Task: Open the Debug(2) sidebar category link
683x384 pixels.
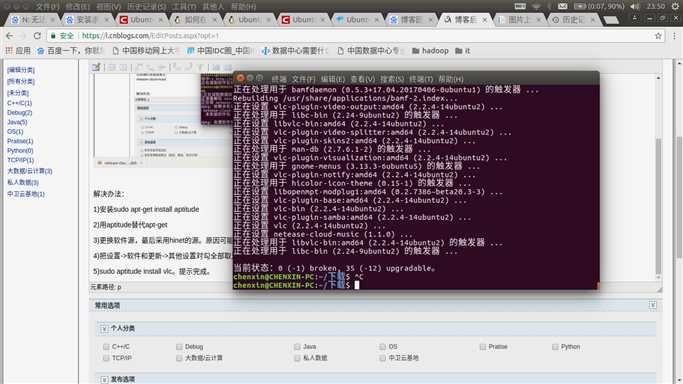Action: pyautogui.click(x=20, y=113)
